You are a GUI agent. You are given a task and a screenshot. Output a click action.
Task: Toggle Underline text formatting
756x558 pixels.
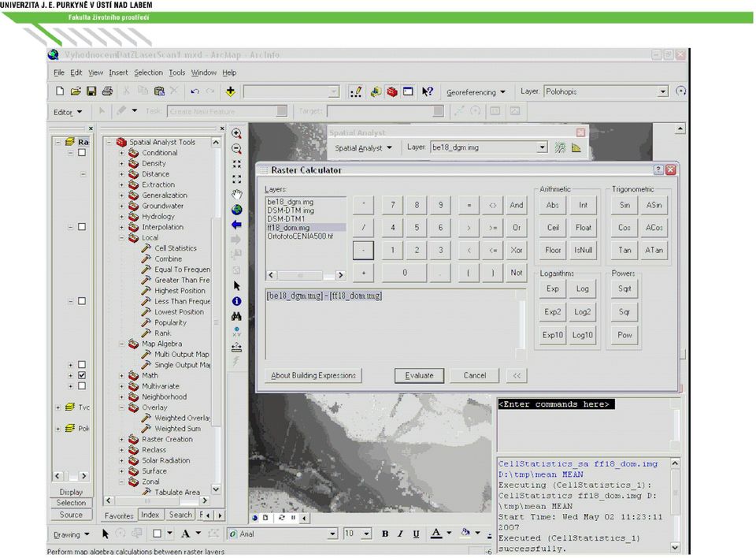pyautogui.click(x=416, y=534)
